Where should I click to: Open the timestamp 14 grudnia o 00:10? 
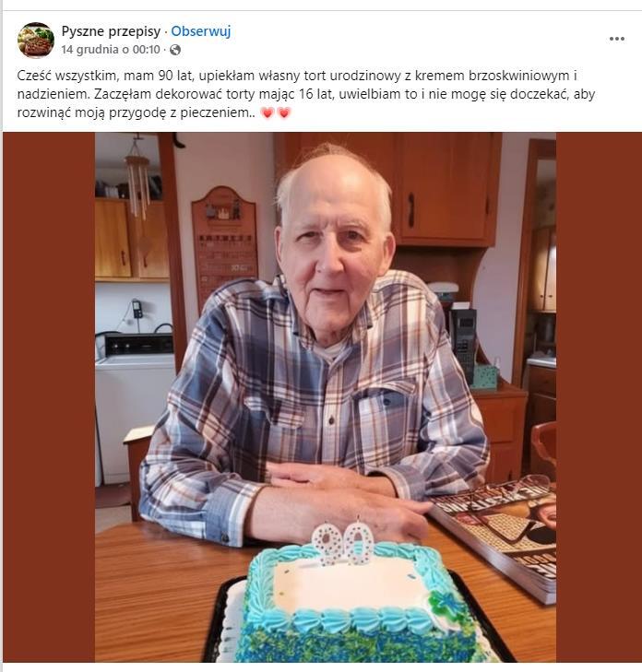[111, 50]
